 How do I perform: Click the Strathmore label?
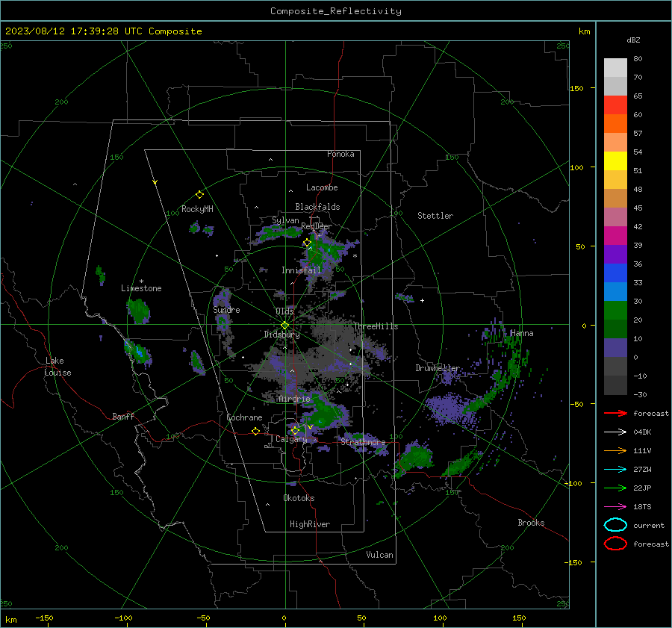(363, 441)
